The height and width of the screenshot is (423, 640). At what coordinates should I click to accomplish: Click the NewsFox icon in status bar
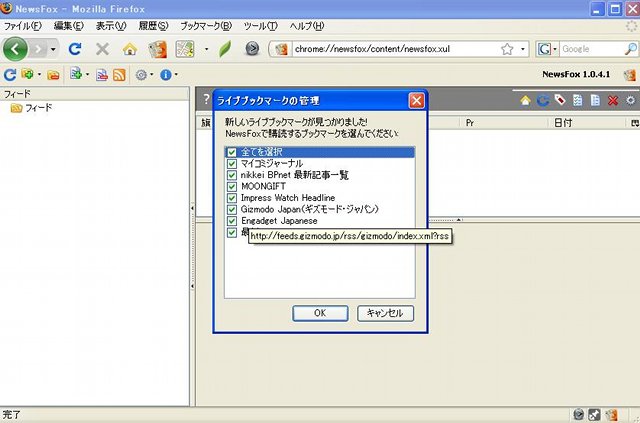[611, 415]
